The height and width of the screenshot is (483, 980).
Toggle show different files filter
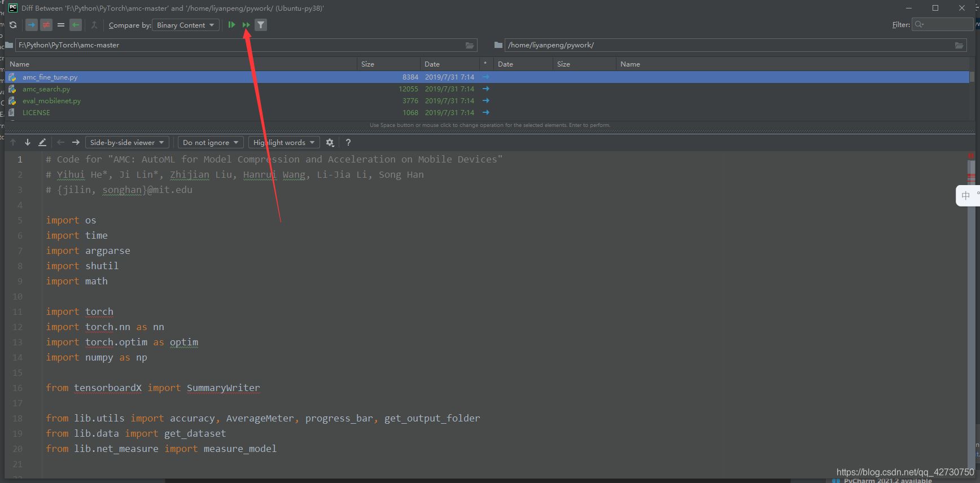tap(46, 25)
